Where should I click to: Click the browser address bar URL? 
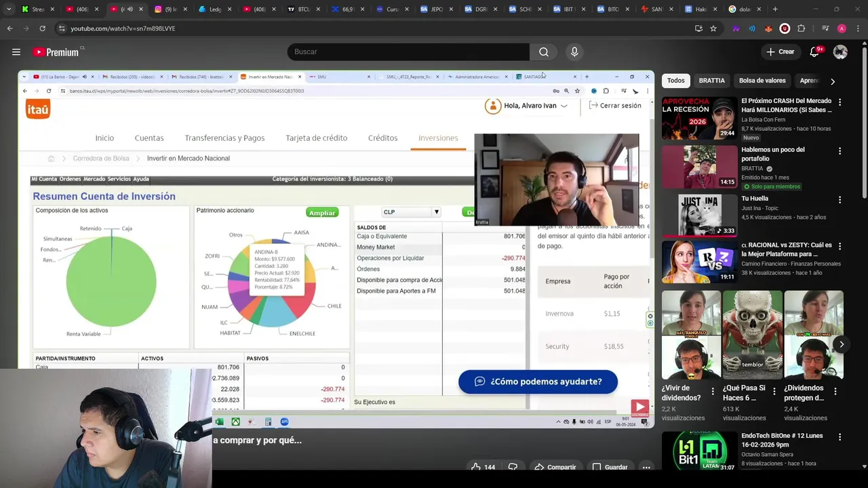point(123,28)
